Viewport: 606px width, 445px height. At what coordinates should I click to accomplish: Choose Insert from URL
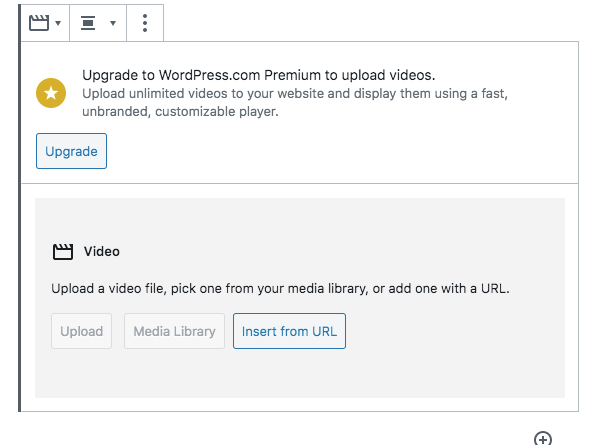click(289, 331)
